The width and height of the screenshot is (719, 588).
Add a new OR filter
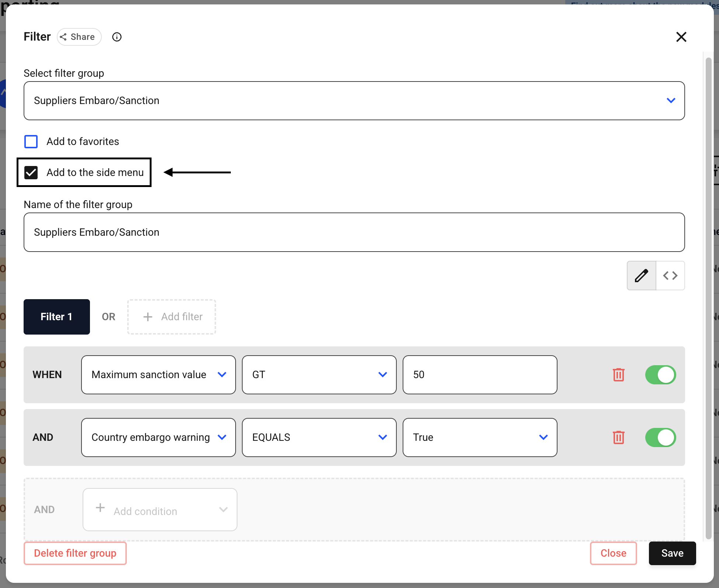click(171, 317)
